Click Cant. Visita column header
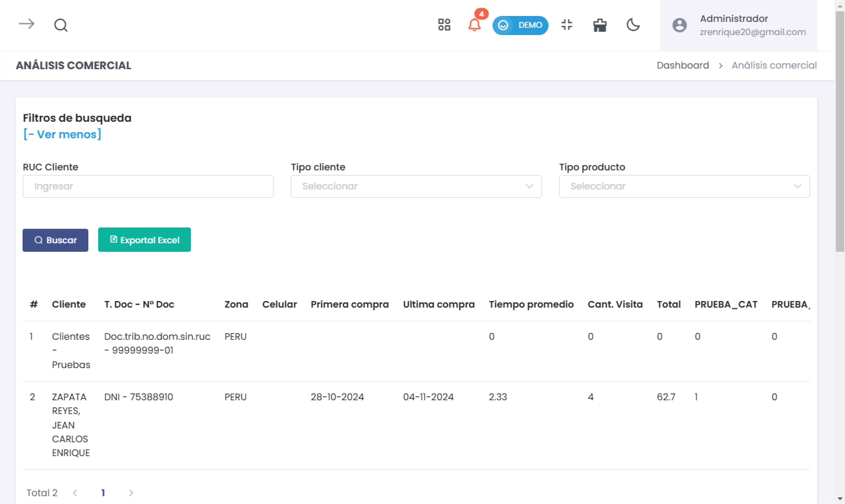The image size is (845, 504). pyautogui.click(x=615, y=304)
